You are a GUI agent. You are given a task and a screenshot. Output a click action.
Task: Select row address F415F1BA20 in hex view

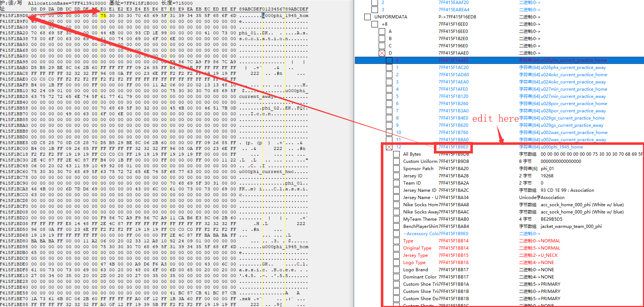(x=14, y=33)
